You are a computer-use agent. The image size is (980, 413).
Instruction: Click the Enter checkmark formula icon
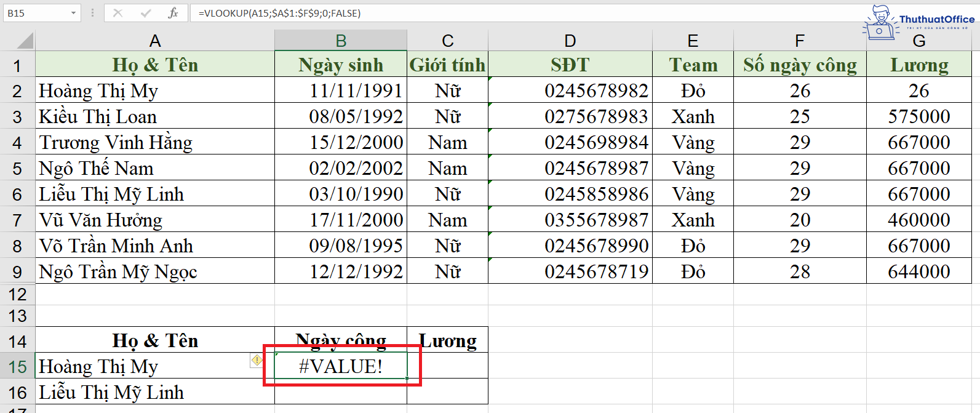click(x=146, y=13)
